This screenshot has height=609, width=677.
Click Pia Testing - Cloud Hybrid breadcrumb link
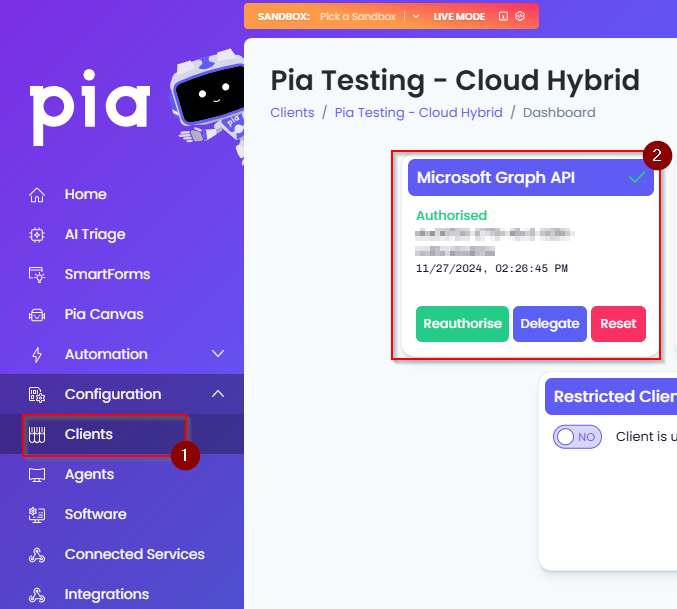click(x=419, y=113)
